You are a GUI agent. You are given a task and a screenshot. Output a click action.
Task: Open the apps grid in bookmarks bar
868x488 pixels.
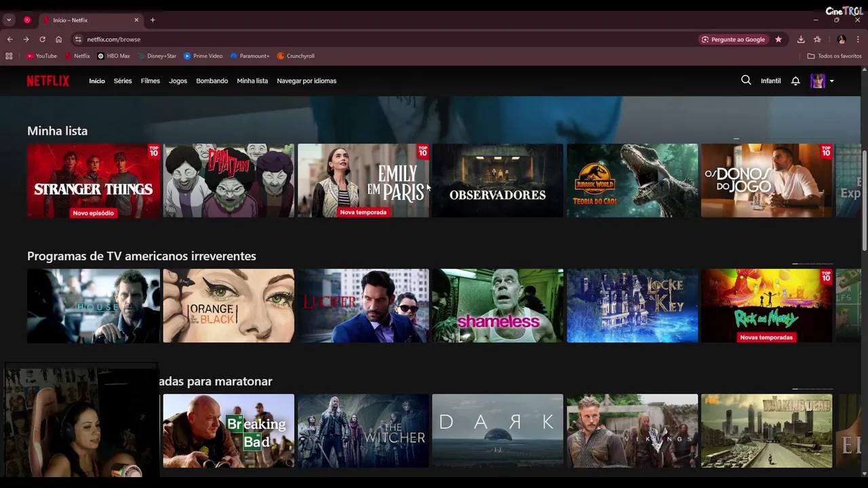click(x=9, y=56)
